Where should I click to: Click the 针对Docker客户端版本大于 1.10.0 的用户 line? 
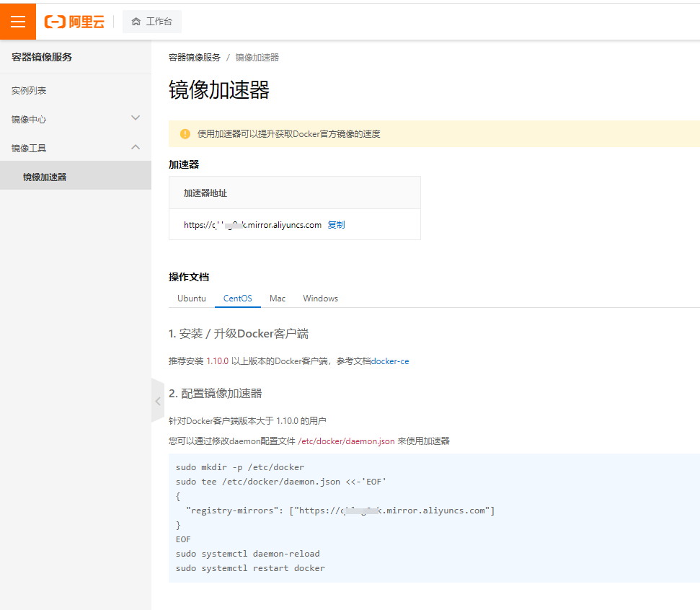click(247, 420)
